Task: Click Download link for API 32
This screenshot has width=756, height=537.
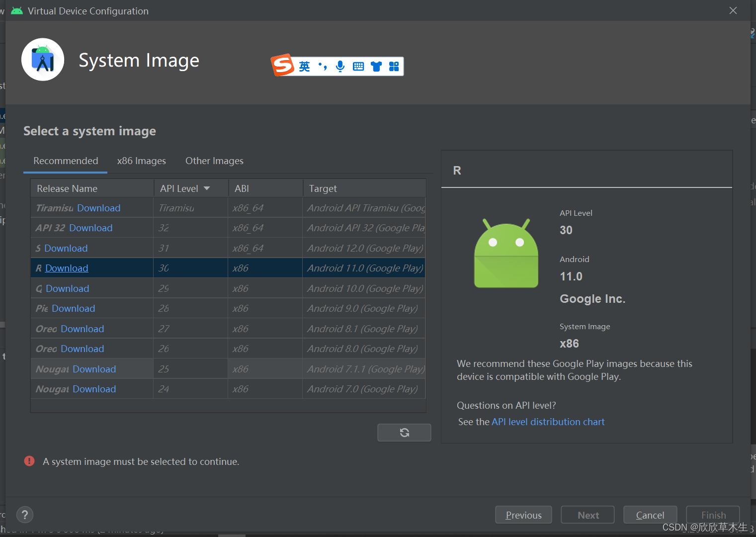Action: [x=91, y=228]
